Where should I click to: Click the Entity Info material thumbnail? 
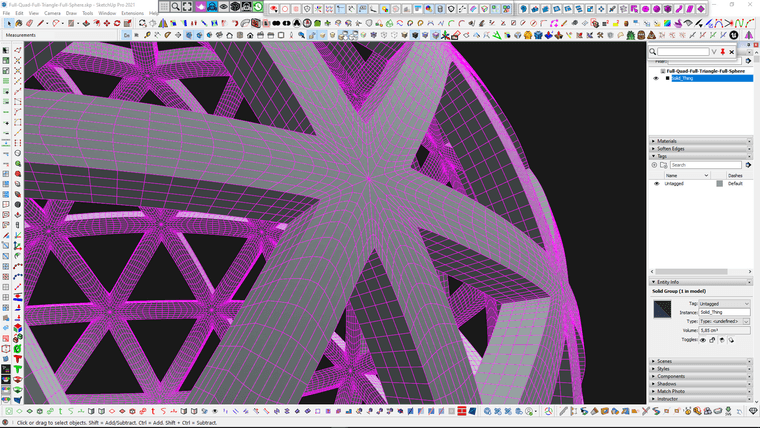click(662, 309)
